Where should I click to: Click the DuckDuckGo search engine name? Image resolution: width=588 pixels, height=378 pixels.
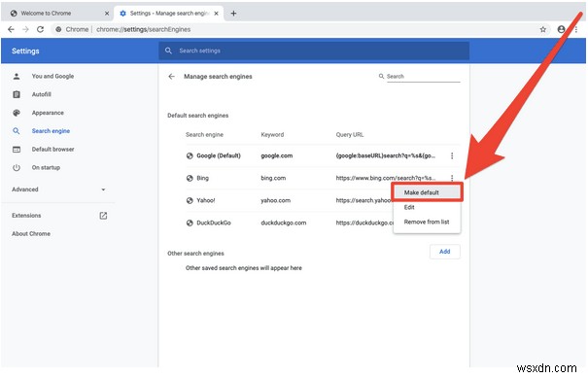click(x=214, y=223)
